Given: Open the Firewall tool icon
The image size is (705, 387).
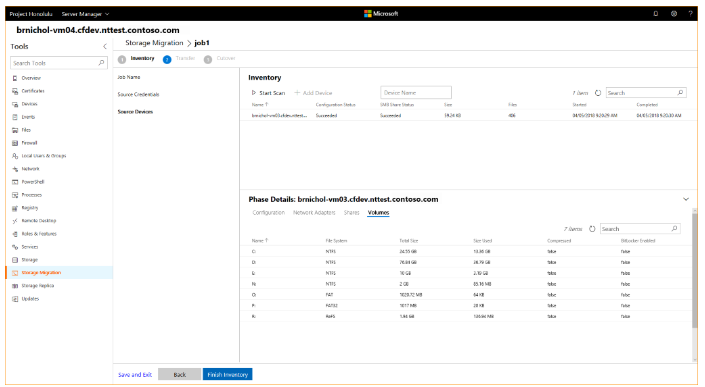Looking at the screenshot, I should point(15,143).
